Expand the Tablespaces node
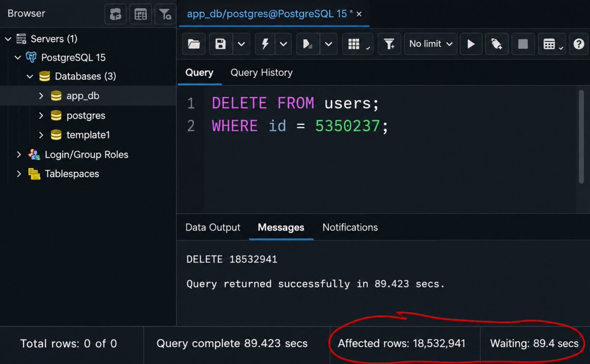This screenshot has width=590, height=364. tap(19, 174)
